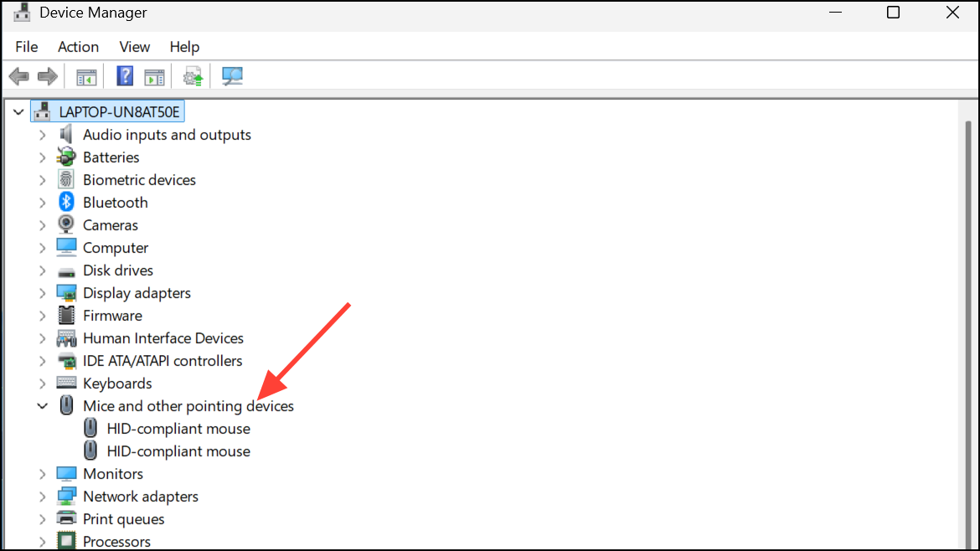
Task: Open Help using the blue question mark icon
Action: coord(125,77)
